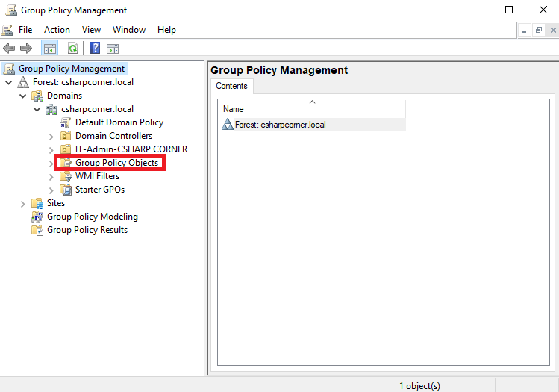Select Group Policy Management root label

pyautogui.click(x=72, y=69)
